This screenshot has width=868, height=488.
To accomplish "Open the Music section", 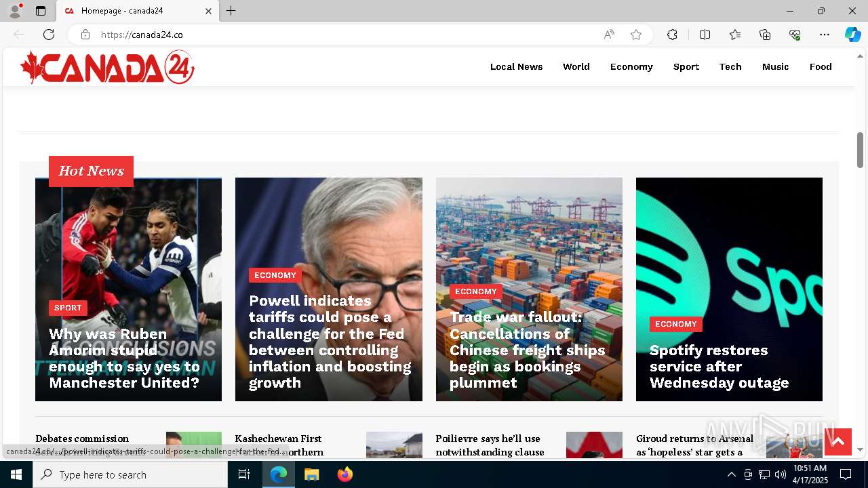I will pyautogui.click(x=776, y=66).
